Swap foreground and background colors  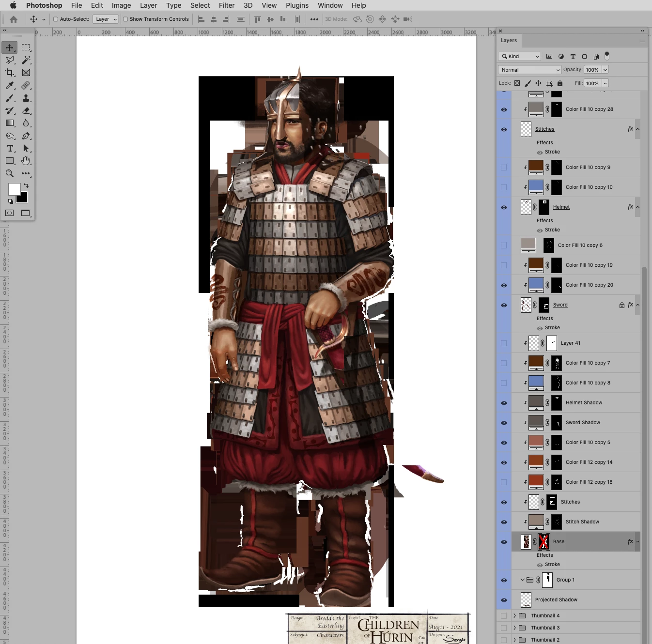26,185
